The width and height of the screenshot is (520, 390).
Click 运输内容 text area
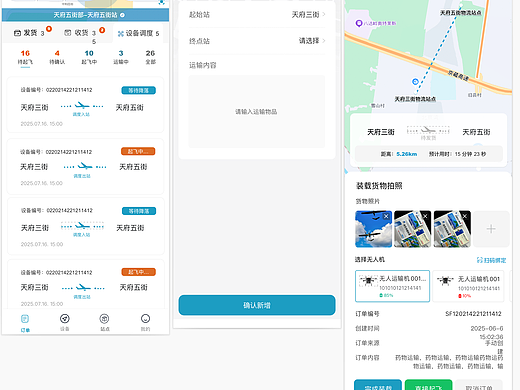(x=257, y=111)
